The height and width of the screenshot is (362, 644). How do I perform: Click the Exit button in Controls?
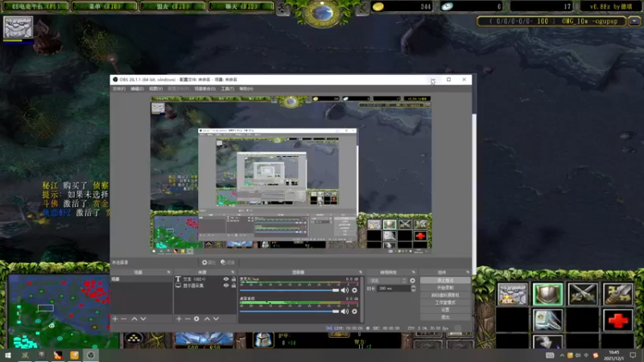tap(445, 317)
